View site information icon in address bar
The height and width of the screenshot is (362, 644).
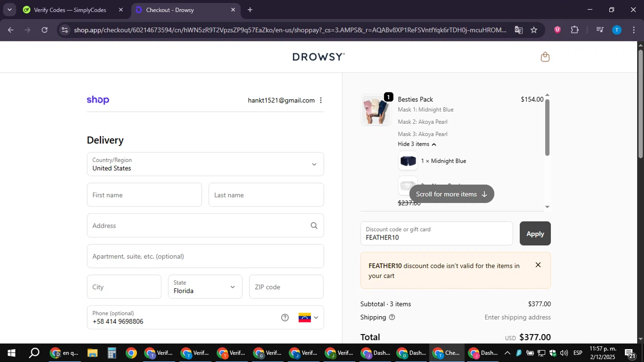[65, 30]
